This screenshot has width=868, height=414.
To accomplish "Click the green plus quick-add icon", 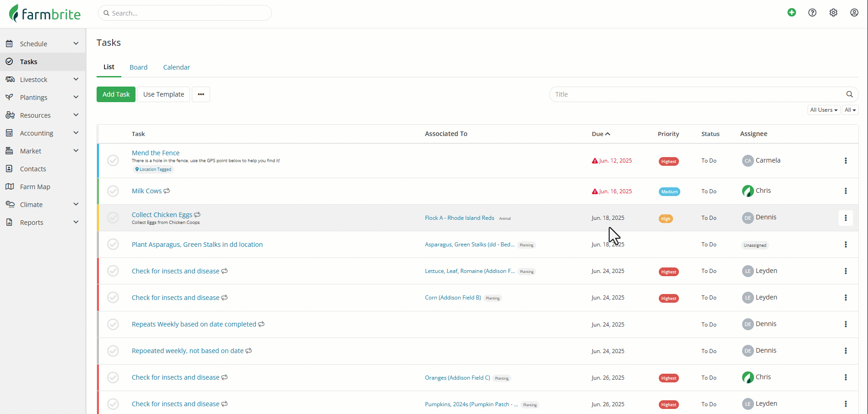I will (x=792, y=13).
